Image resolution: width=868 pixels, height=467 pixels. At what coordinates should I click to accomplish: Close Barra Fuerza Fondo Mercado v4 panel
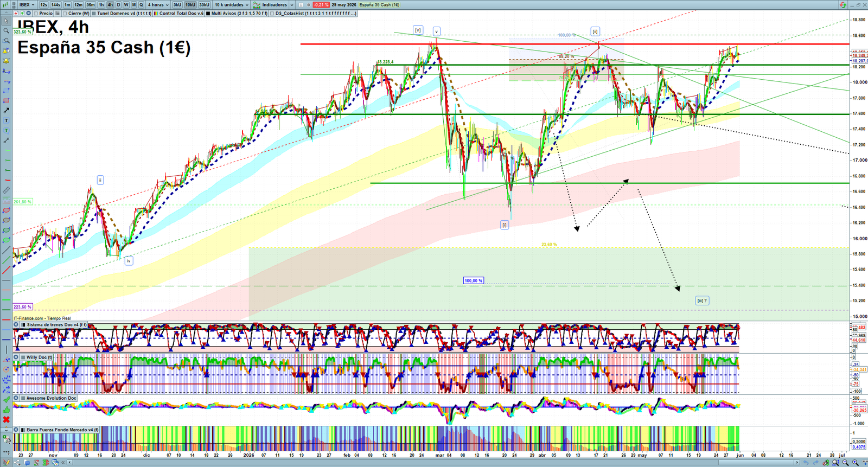[16, 430]
